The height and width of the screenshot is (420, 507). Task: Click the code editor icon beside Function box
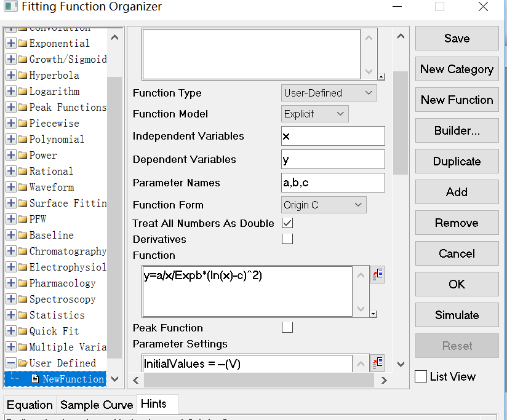point(377,274)
